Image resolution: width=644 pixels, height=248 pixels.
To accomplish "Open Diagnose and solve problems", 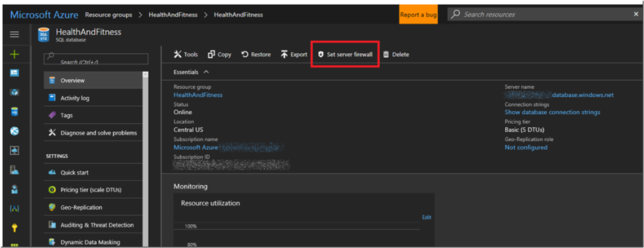I will click(x=93, y=133).
